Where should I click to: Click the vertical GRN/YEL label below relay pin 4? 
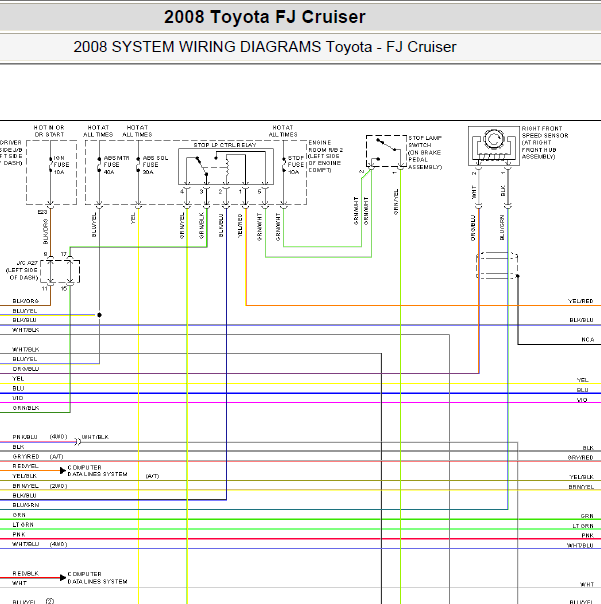182,226
